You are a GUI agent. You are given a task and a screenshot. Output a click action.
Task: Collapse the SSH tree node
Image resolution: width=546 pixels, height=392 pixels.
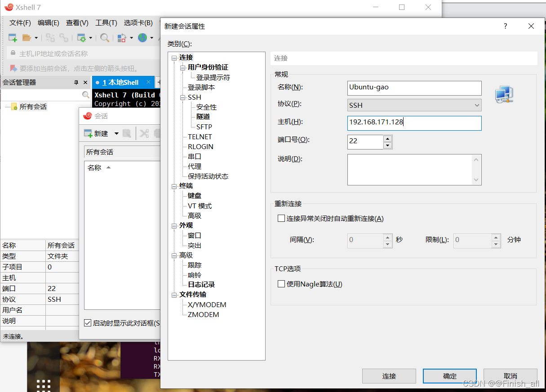183,97
